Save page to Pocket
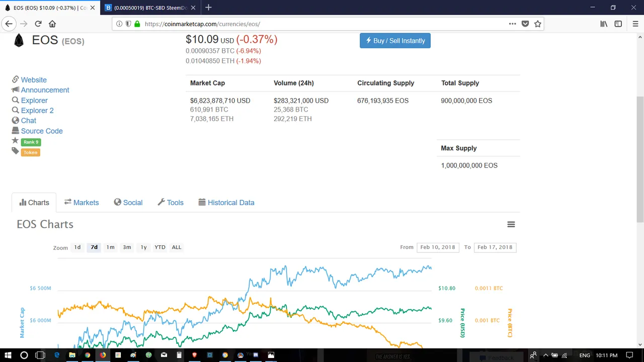Viewport: 644px width, 362px height. point(525,24)
